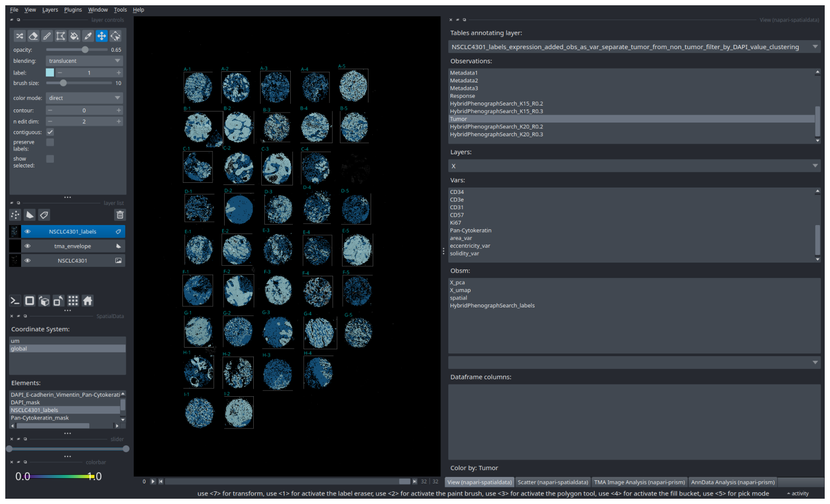
Task: Select X_umap in Obsm list
Action: point(634,290)
